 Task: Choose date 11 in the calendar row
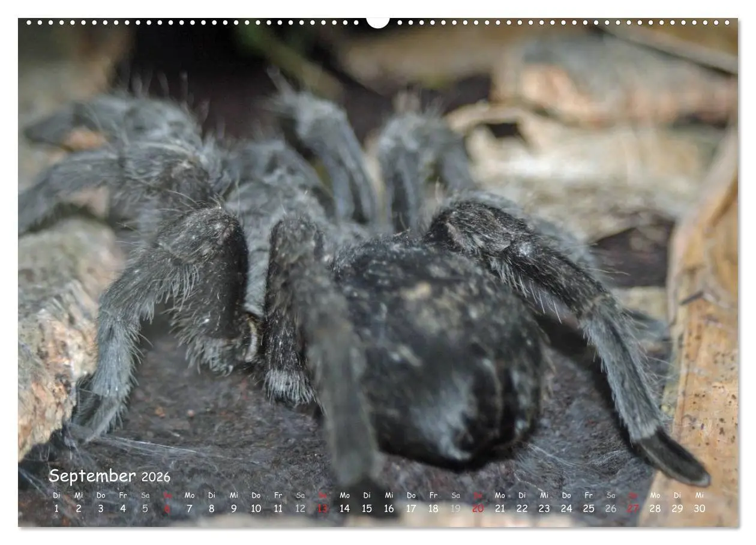click(x=278, y=508)
